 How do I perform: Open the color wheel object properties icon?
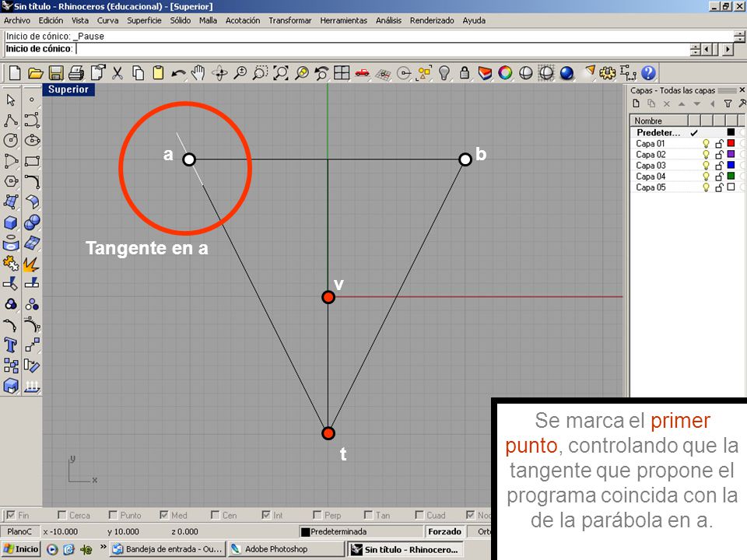tap(505, 73)
